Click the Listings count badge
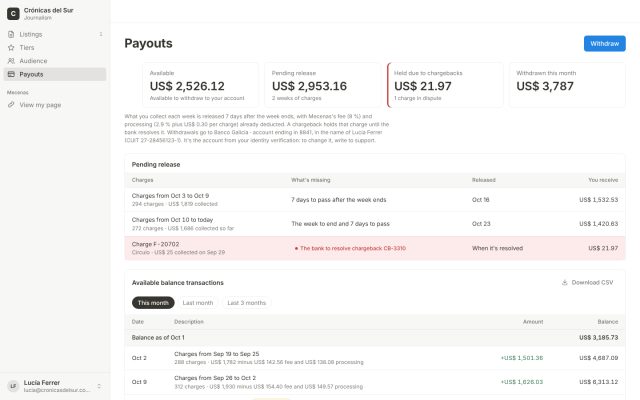This screenshot has height=400, width=640. click(101, 34)
